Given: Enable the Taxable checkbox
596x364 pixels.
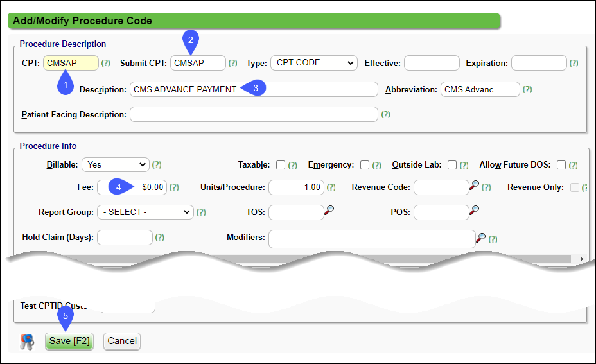Looking at the screenshot, I should [281, 165].
